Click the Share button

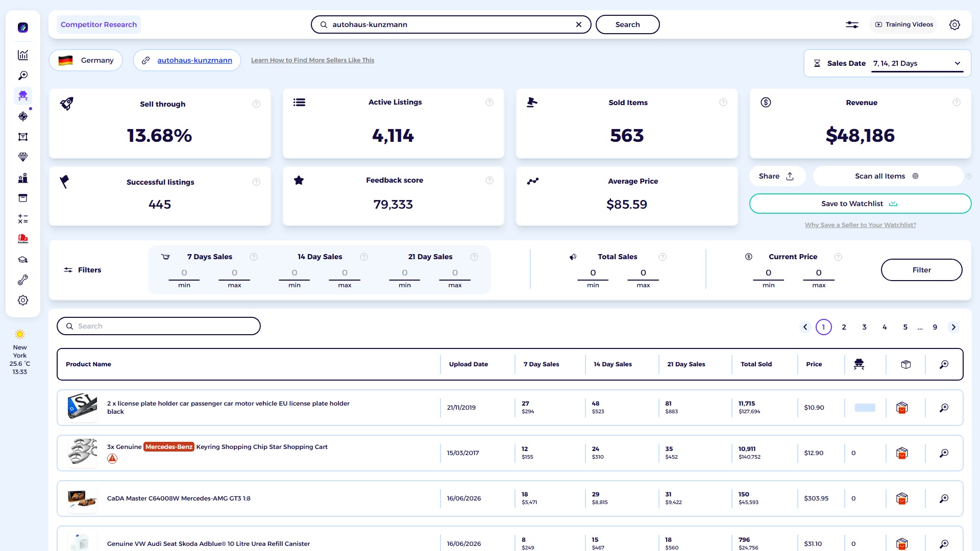pyautogui.click(x=777, y=176)
